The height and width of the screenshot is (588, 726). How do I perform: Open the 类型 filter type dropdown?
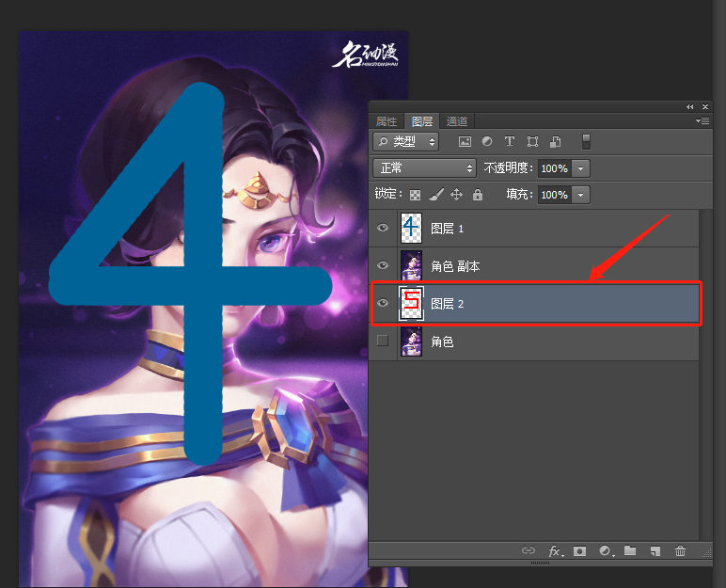[x=406, y=142]
